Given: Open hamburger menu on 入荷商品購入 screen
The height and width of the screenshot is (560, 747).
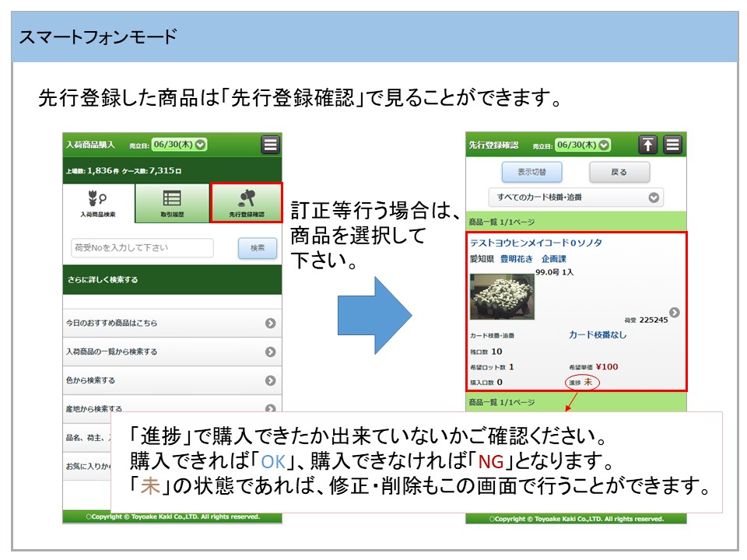Looking at the screenshot, I should point(270,145).
